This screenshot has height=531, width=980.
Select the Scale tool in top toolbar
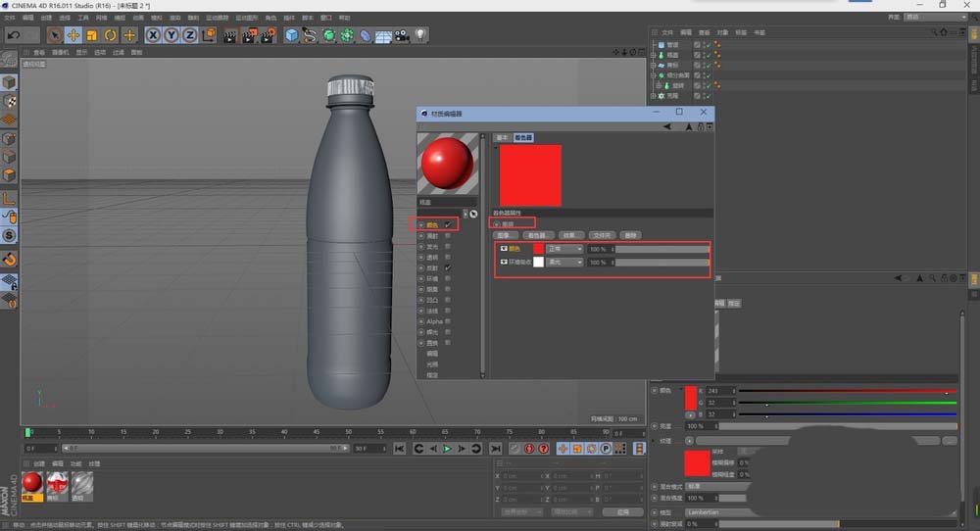(x=91, y=35)
